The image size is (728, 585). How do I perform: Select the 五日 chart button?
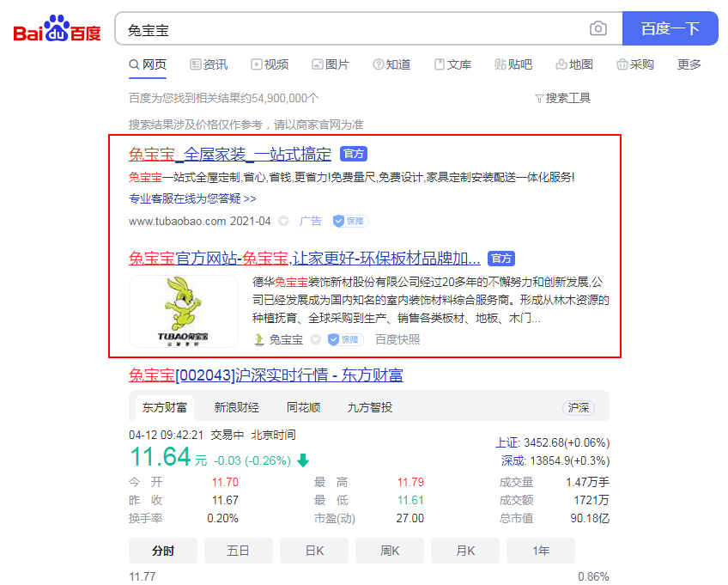[x=239, y=551]
